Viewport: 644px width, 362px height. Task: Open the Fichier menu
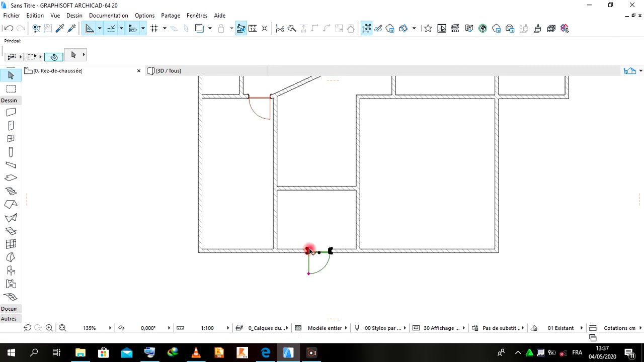12,16
